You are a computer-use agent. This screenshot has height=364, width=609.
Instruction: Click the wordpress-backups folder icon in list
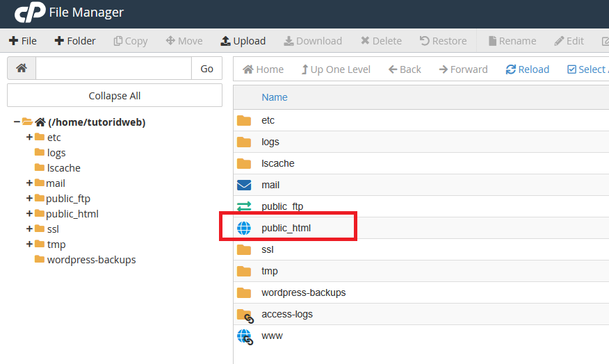pos(244,293)
